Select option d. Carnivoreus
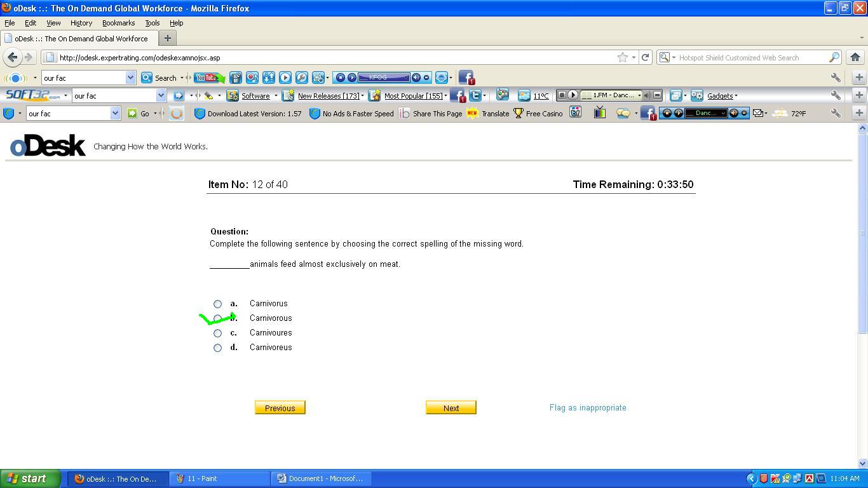The width and height of the screenshot is (868, 488). [217, 348]
